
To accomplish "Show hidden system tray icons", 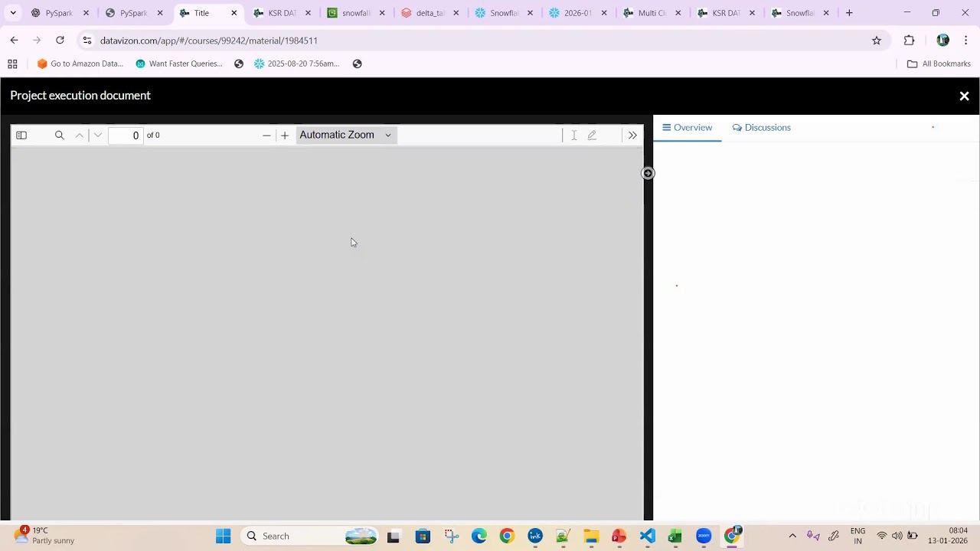I will pyautogui.click(x=792, y=536).
